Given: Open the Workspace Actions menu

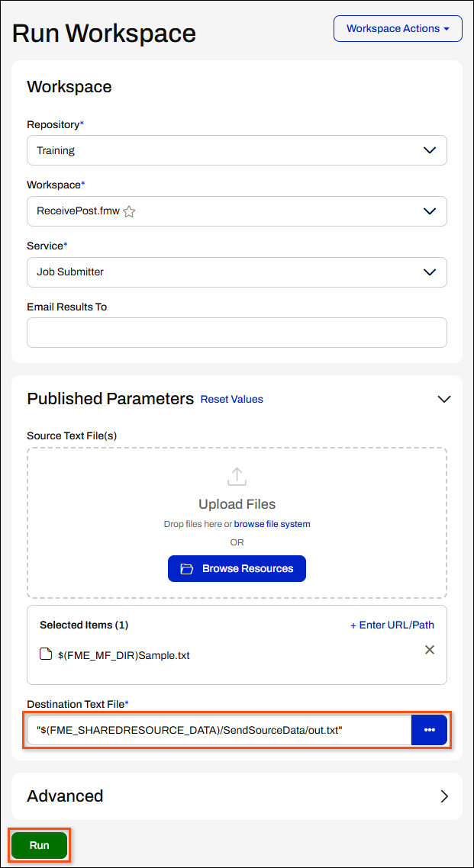Looking at the screenshot, I should [x=398, y=28].
